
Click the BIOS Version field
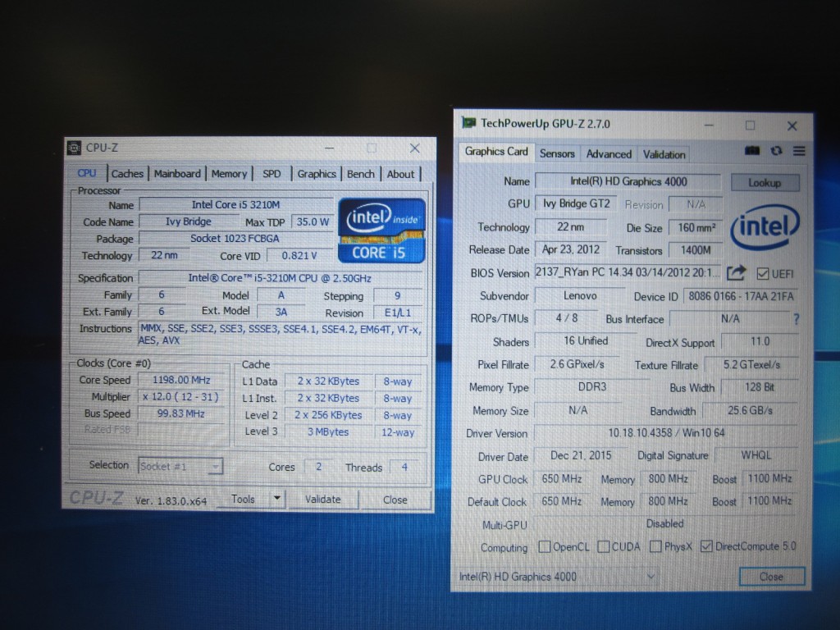(628, 272)
